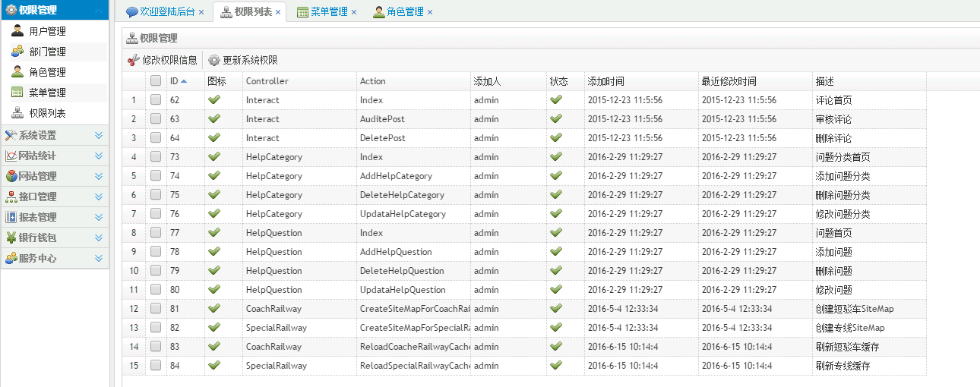This screenshot has height=387, width=980.
Task: Click the 更新系统权限 button
Action: point(243,60)
